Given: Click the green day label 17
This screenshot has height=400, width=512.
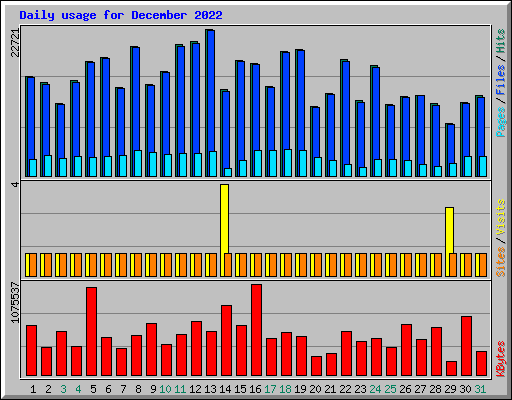Looking at the screenshot, I should pos(270,389).
